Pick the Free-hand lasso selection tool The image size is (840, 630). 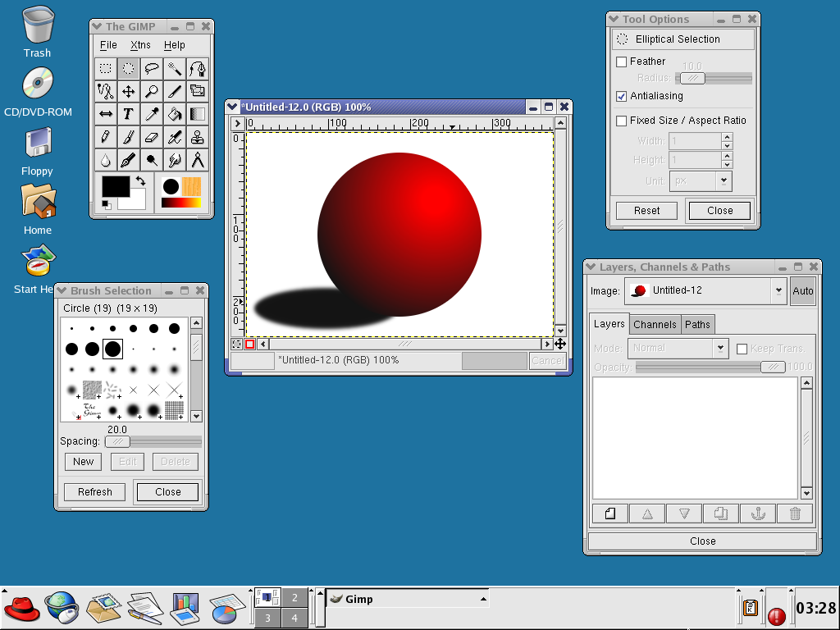tap(152, 69)
